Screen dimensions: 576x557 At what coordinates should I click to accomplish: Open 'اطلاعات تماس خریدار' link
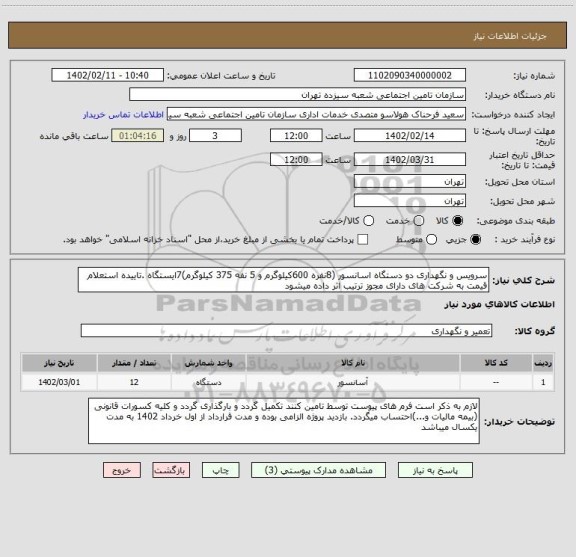coord(123,115)
